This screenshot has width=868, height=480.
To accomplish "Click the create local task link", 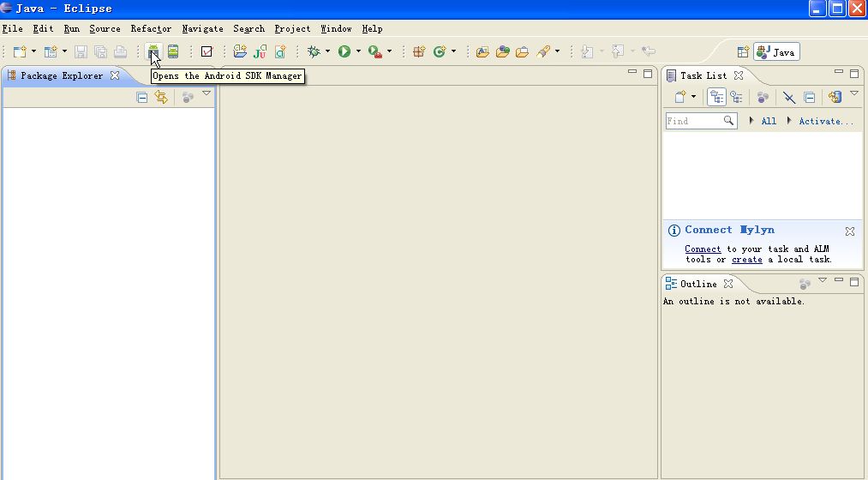I will pos(747,259).
